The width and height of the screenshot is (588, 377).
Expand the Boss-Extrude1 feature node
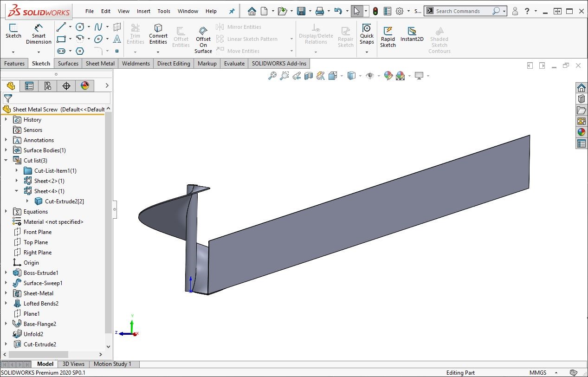tap(6, 273)
